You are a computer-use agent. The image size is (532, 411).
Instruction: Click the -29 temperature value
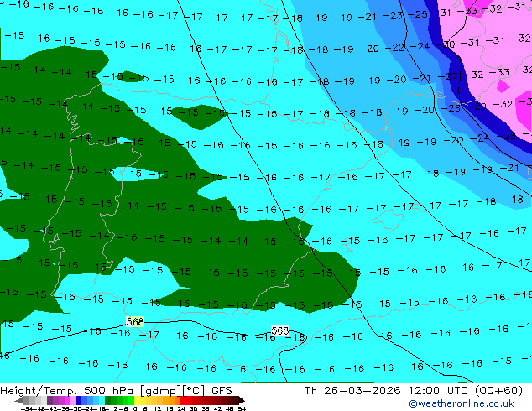click(x=476, y=107)
